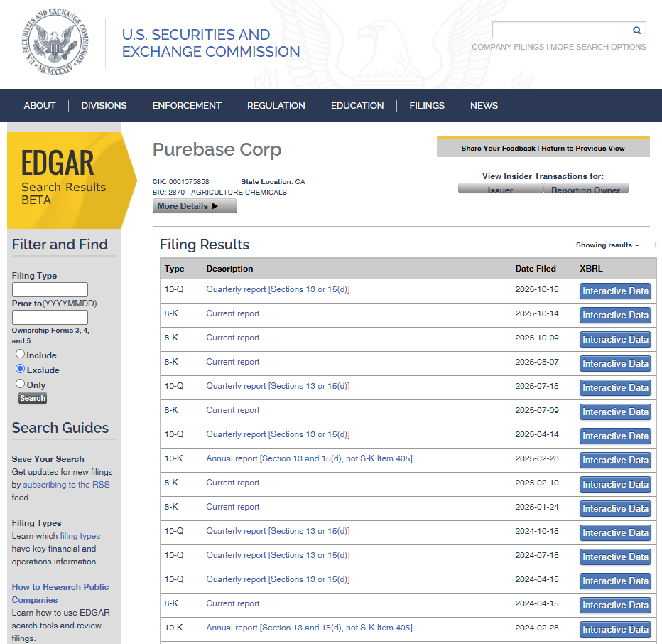Click the Filing Type input field

tap(50, 290)
